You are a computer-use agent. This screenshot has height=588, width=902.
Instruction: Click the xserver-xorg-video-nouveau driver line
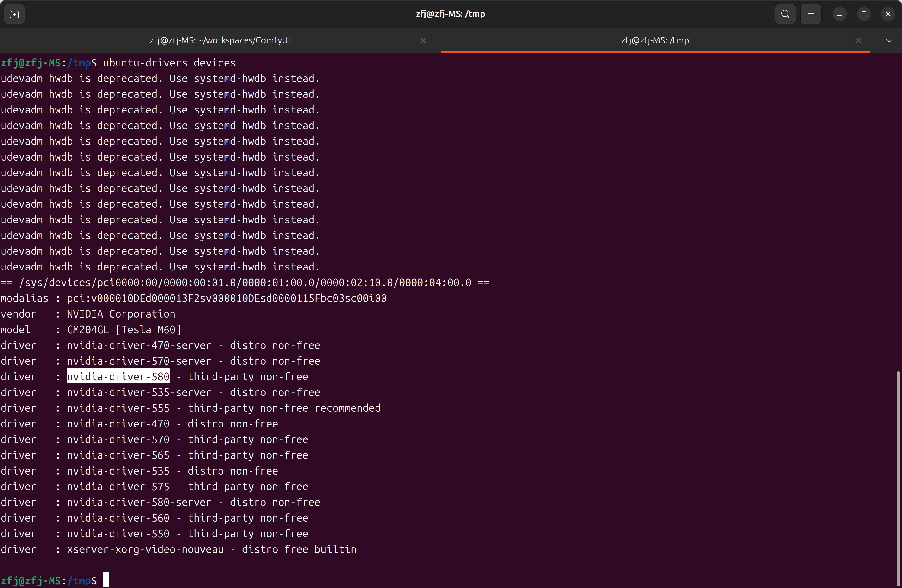(212, 549)
